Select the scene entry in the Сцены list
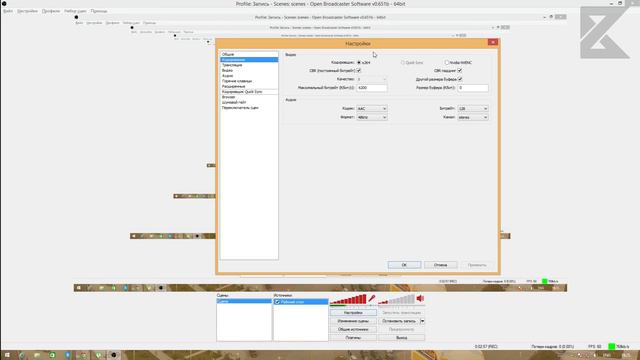 (244, 301)
